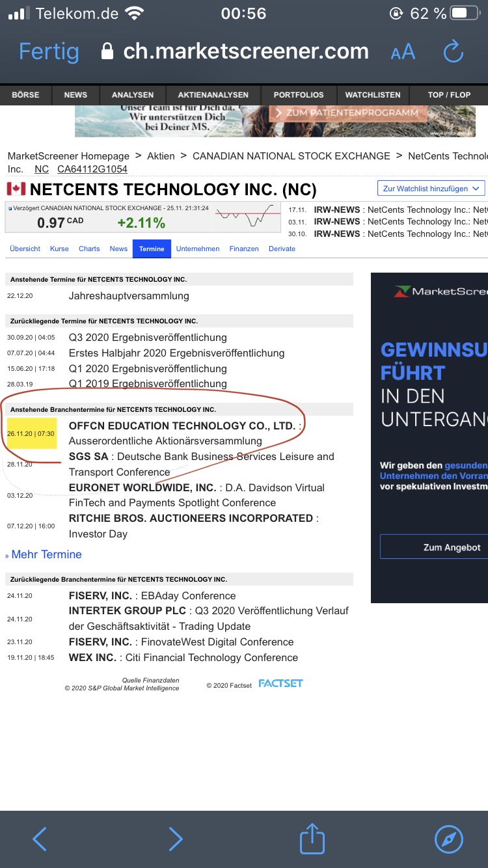The width and height of the screenshot is (488, 868).
Task: Open the share sheet icon
Action: [312, 838]
